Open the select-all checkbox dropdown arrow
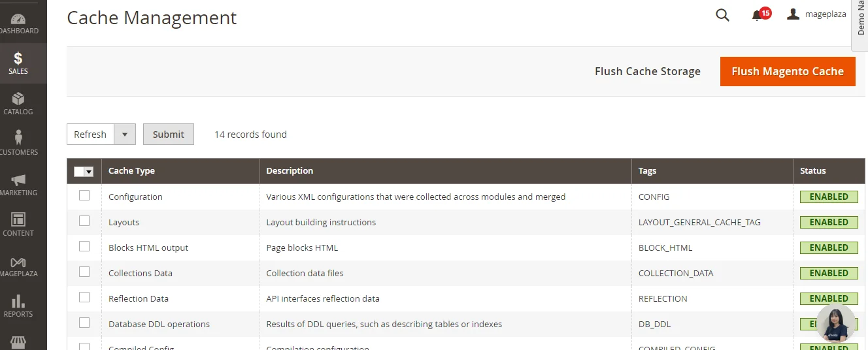 point(89,172)
